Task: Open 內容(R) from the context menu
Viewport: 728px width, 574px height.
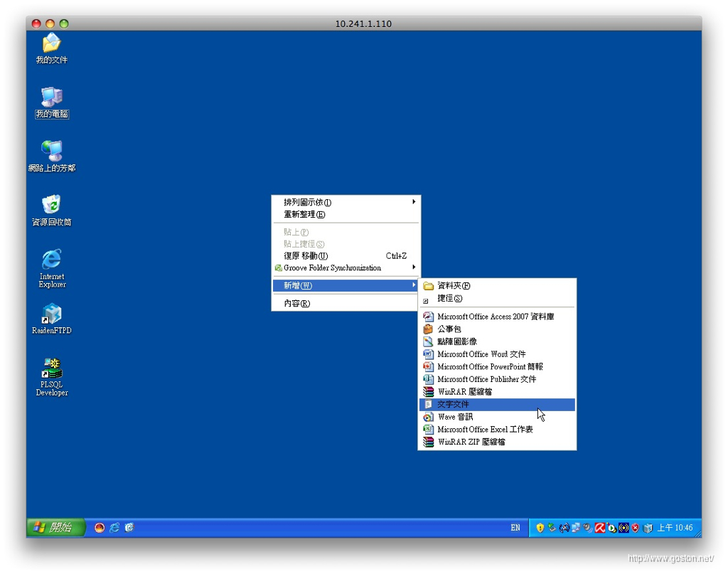Action: point(346,303)
